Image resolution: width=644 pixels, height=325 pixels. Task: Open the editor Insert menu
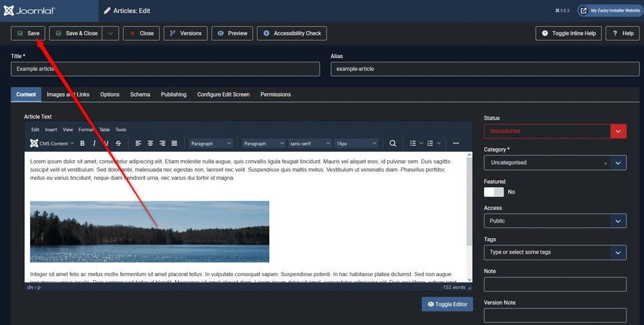tap(51, 129)
